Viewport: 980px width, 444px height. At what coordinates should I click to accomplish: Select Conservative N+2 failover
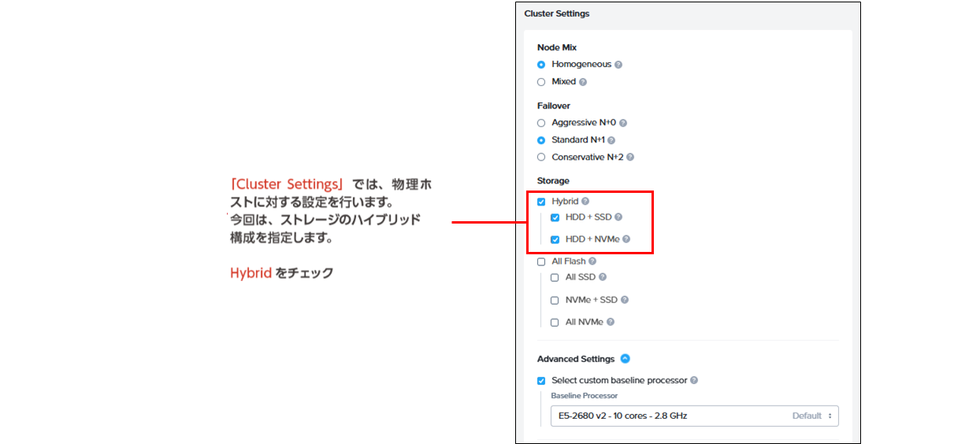pos(541,157)
